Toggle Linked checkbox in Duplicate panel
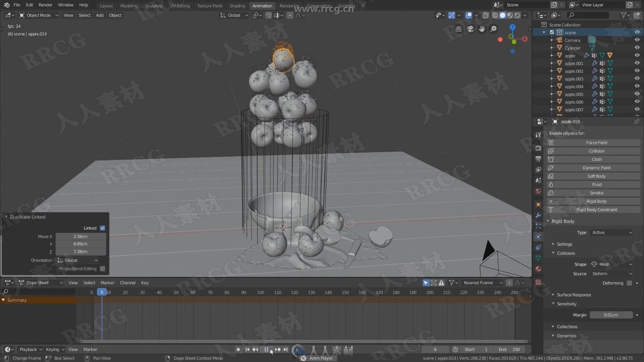644x362 pixels. coord(103,228)
